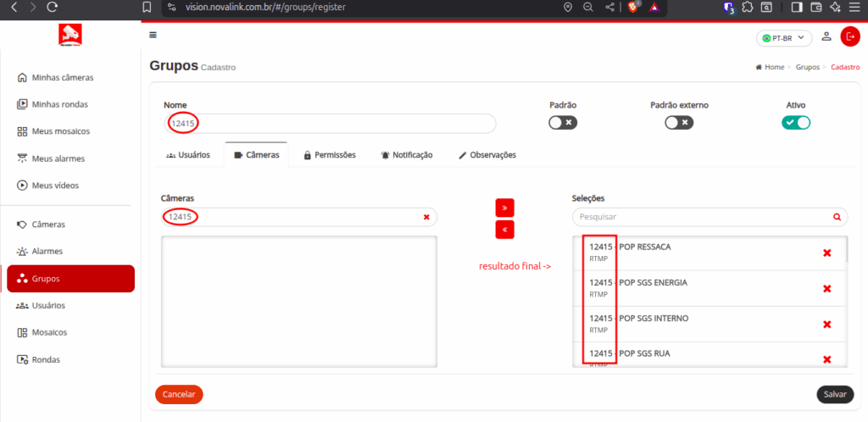
Task: Open the Permissões tab
Action: (x=330, y=155)
